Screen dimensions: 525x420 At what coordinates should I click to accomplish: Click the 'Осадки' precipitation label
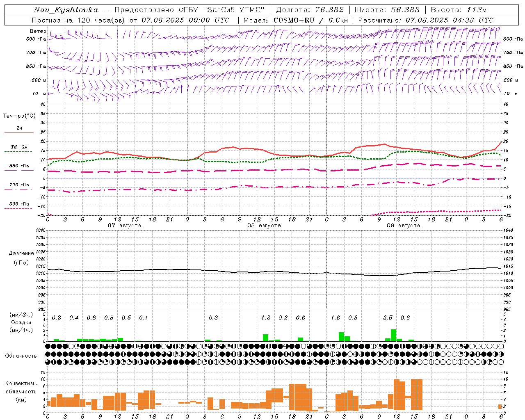coord(21,322)
